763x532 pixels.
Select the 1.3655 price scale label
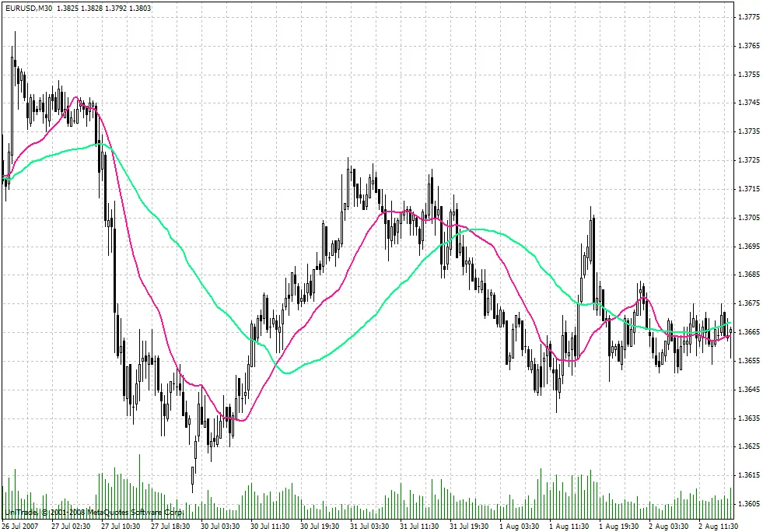coord(748,361)
